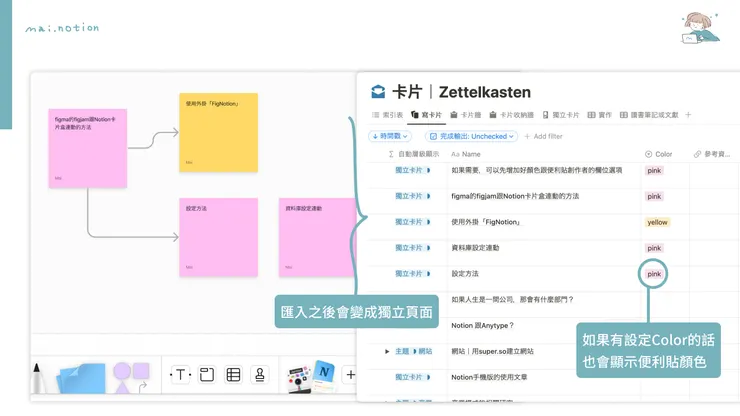The width and height of the screenshot is (740, 416).
Task: Click pink tag in 資料庫設定連動 row
Action: [654, 248]
